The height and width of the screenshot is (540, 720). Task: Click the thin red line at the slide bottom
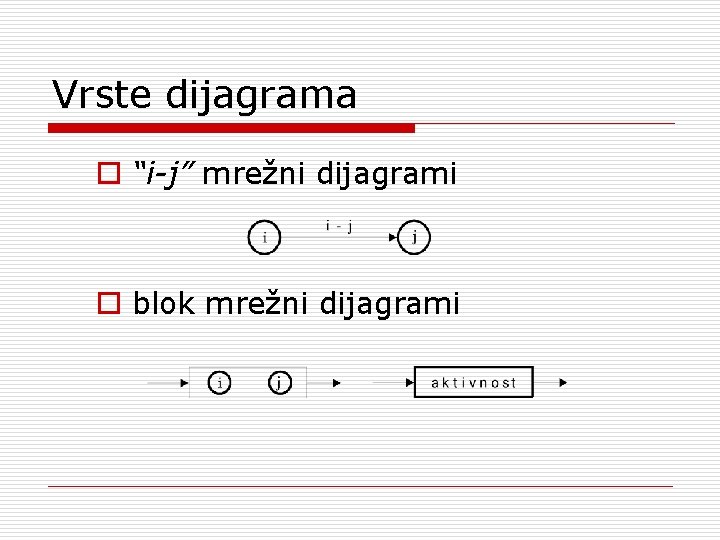[x=360, y=487]
